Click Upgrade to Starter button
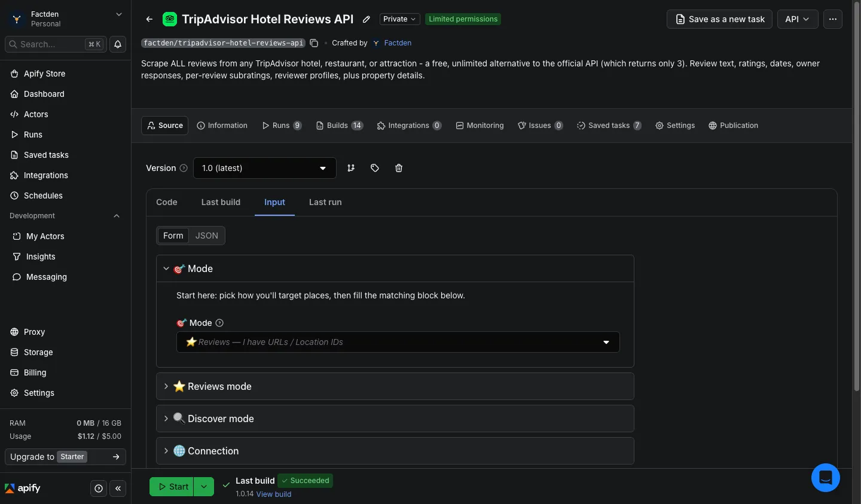The width and height of the screenshot is (861, 504). pyautogui.click(x=65, y=457)
